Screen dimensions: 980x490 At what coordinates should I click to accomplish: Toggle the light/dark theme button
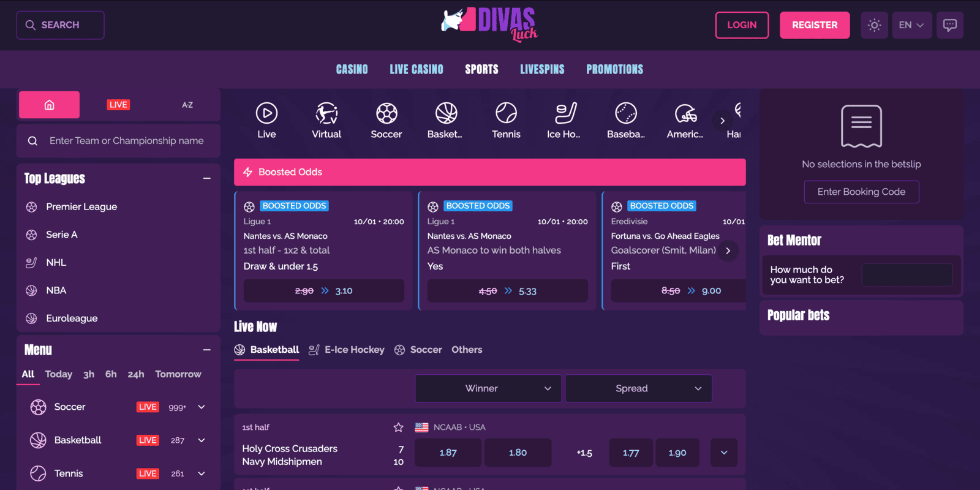[x=874, y=25]
